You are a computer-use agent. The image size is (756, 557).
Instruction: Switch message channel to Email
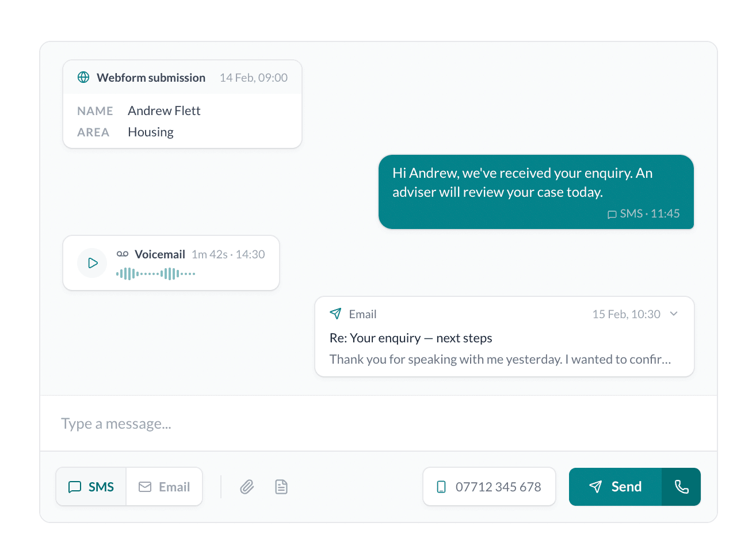coord(165,487)
